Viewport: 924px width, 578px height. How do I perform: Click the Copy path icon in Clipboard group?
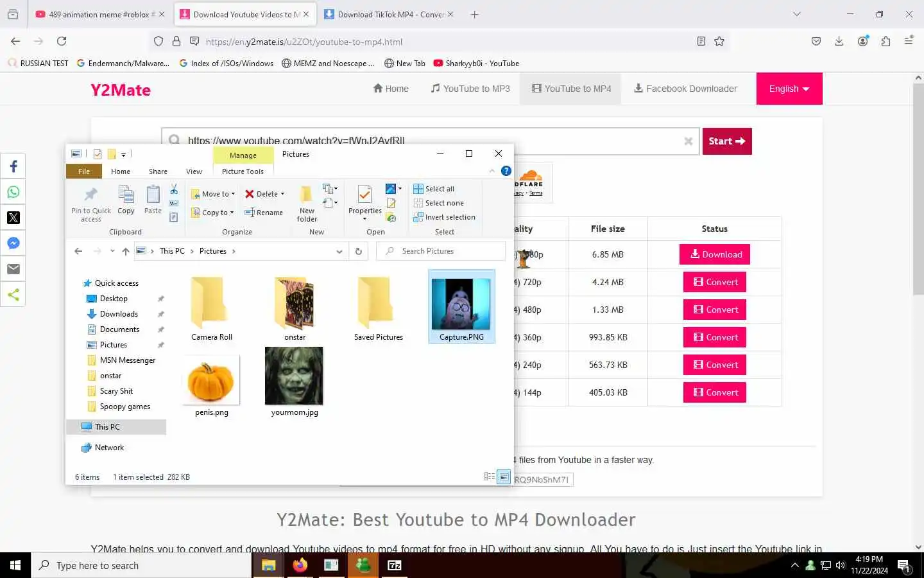tap(174, 204)
